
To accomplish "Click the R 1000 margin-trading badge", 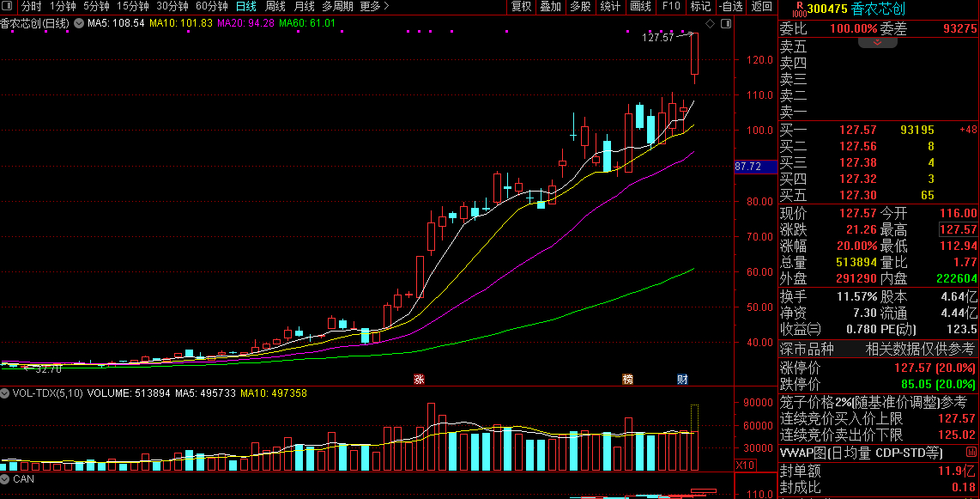I will (799, 9).
